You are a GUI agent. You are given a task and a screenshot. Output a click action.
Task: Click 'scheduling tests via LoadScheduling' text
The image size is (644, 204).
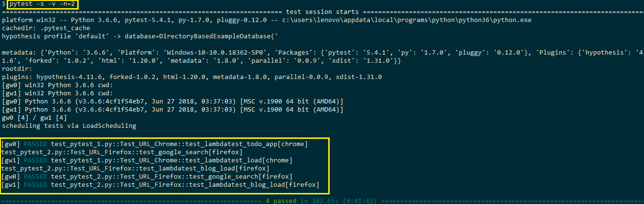(69, 126)
